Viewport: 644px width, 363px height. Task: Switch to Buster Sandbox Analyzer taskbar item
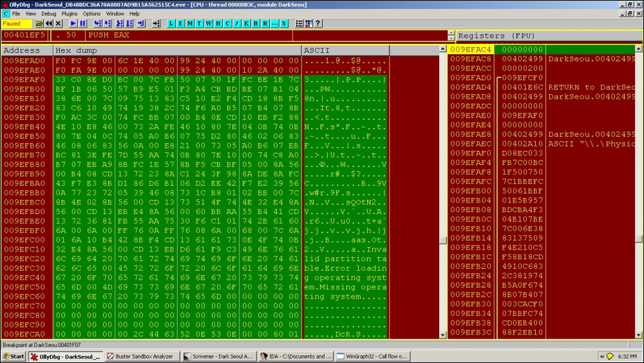[142, 357]
